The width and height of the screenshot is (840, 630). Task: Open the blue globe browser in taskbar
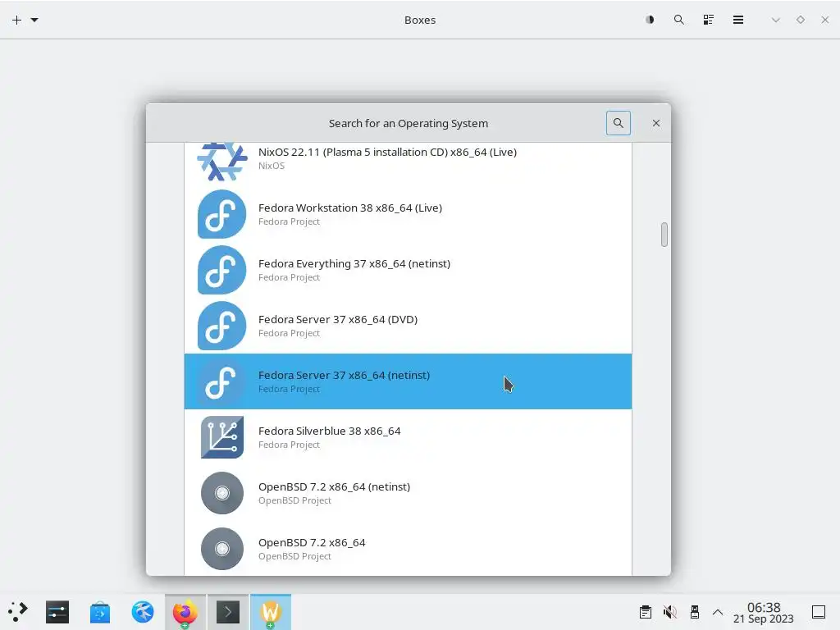click(x=143, y=612)
